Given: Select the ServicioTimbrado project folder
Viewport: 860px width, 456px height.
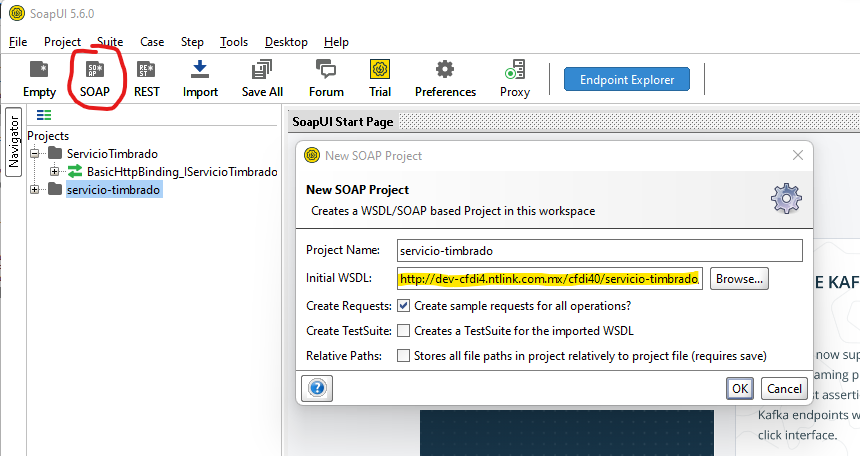Looking at the screenshot, I should click(x=112, y=154).
